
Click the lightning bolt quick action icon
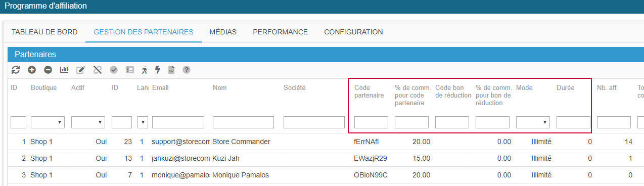click(157, 70)
